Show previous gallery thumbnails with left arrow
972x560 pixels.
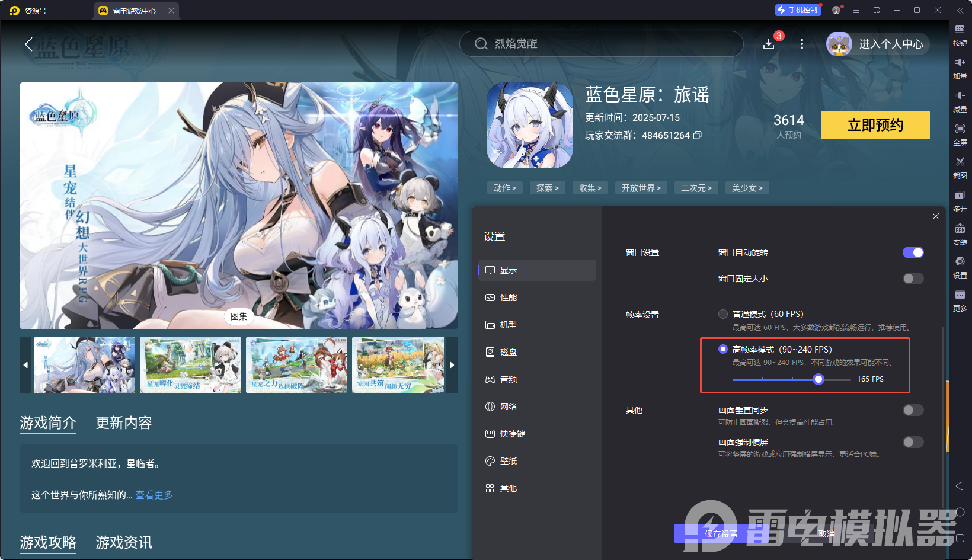pos(25,365)
